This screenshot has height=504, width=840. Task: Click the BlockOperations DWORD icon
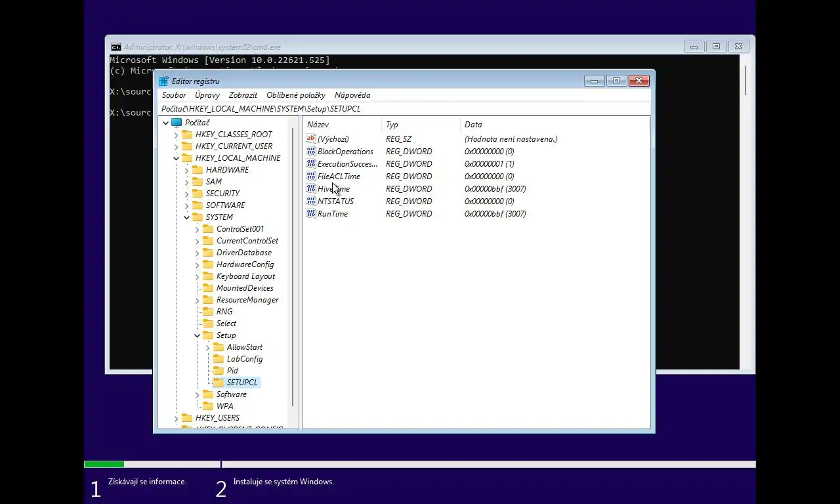tap(311, 151)
